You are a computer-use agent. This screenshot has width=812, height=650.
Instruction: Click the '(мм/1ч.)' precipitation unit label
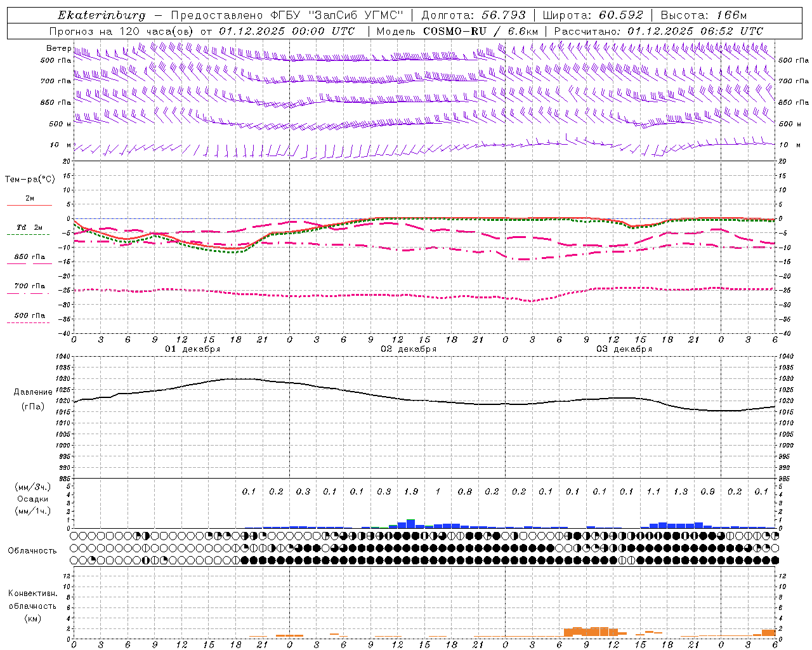tap(33, 511)
